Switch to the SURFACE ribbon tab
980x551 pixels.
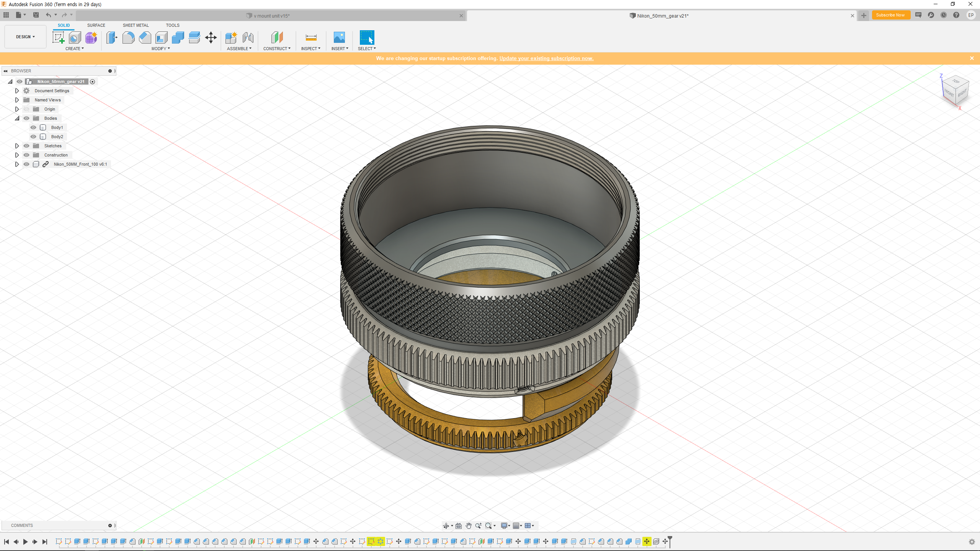tap(96, 25)
